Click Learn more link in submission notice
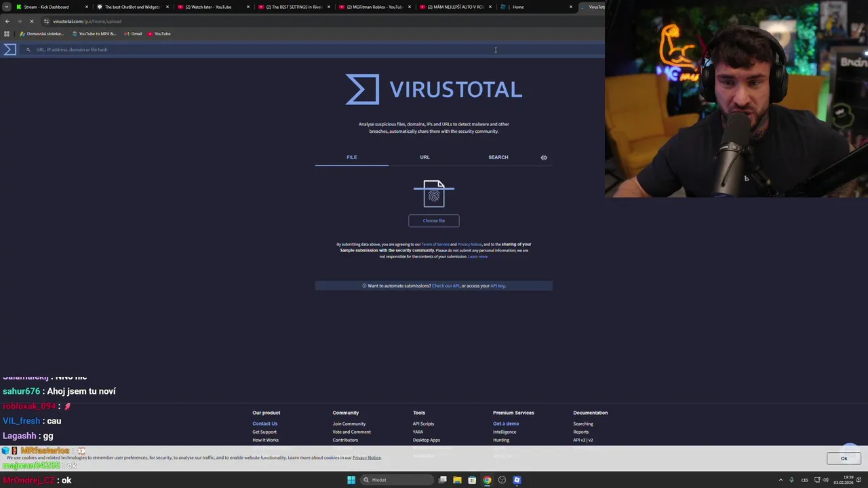 tap(477, 256)
